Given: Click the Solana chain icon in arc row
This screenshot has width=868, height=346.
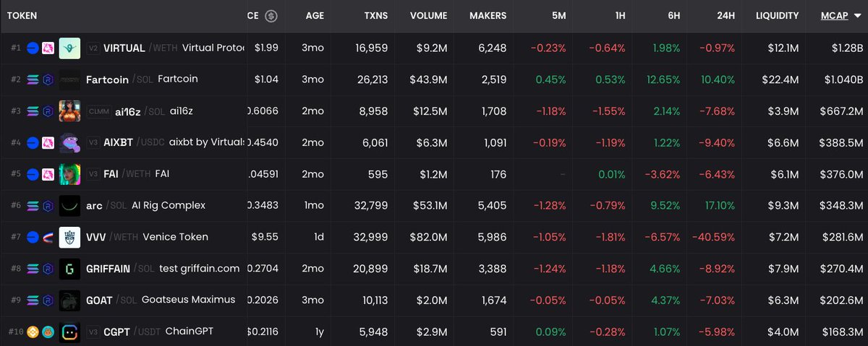Looking at the screenshot, I should (x=33, y=206).
